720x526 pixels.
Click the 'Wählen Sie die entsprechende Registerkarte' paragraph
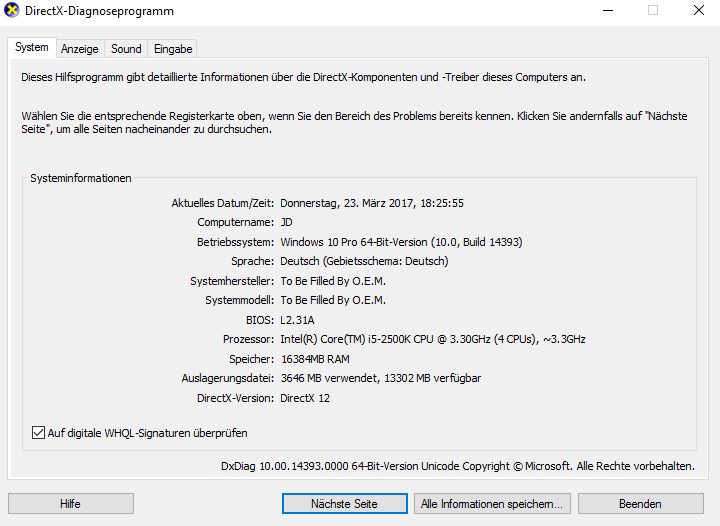click(354, 123)
